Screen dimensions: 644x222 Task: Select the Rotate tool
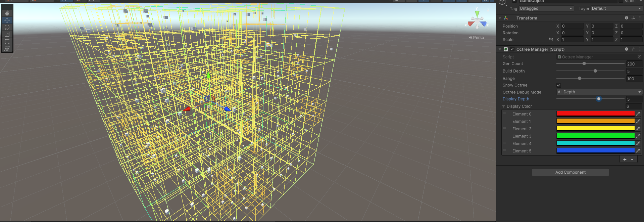click(x=7, y=27)
